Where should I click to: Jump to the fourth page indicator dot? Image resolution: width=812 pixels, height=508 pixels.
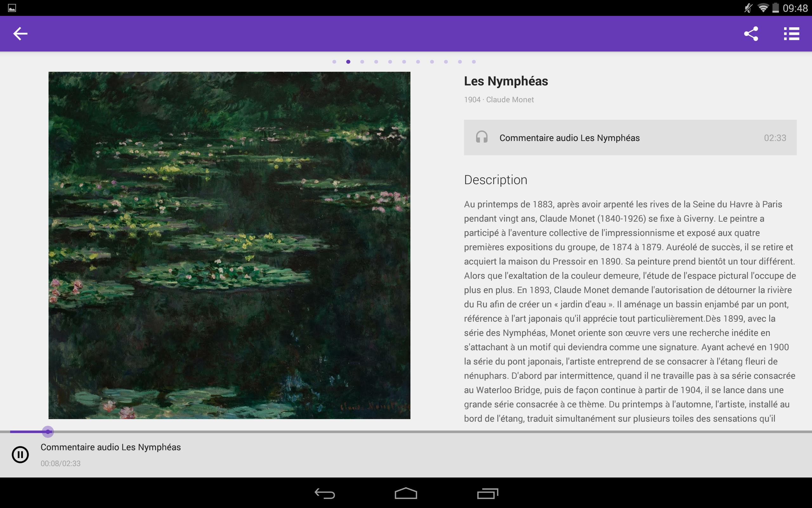pyautogui.click(x=376, y=62)
